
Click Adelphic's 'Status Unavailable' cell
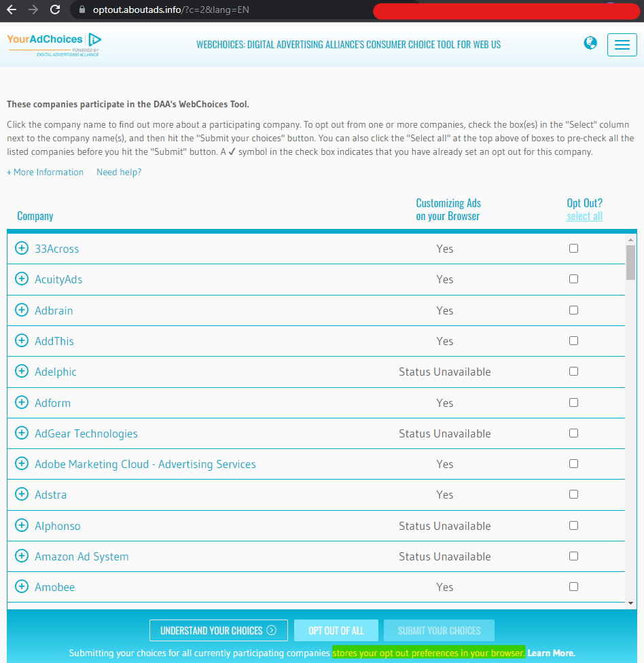445,372
